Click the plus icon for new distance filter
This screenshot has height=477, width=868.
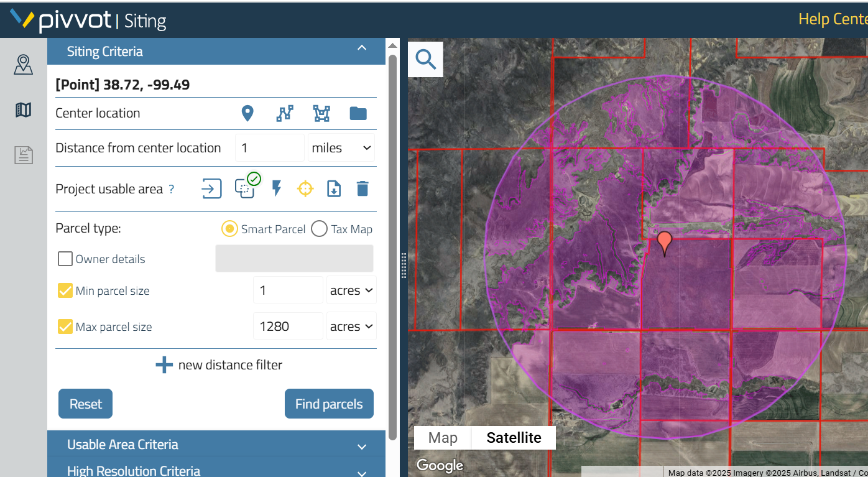tap(164, 365)
